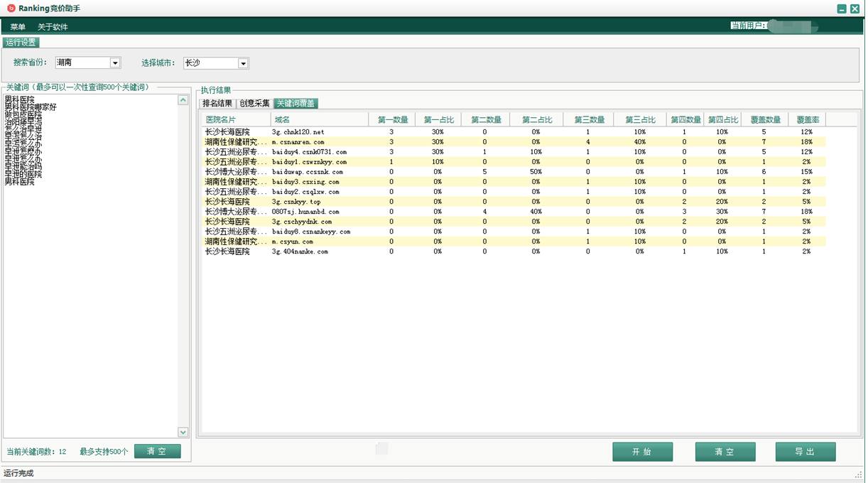Click the Ranking app logo icon
Viewport: 868px width, 483px height.
[x=11, y=9]
